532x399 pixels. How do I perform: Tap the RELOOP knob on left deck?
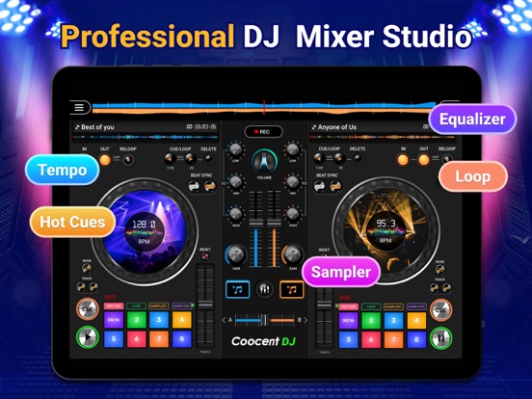click(128, 159)
